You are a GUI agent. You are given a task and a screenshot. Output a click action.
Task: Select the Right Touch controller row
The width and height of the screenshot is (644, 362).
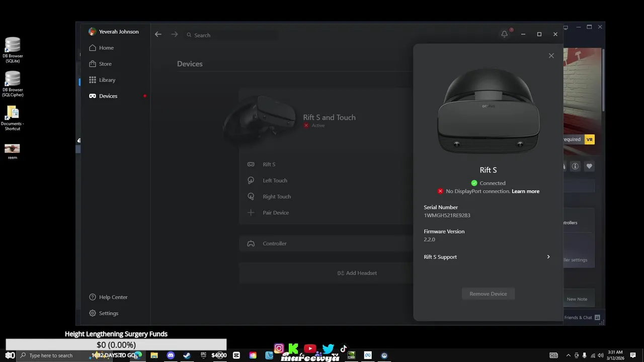[x=326, y=197]
